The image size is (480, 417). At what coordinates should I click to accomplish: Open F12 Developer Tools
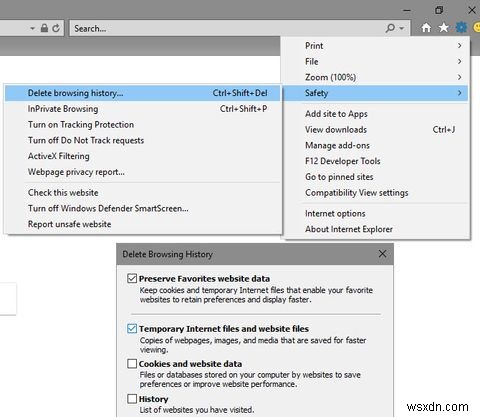pos(376,161)
